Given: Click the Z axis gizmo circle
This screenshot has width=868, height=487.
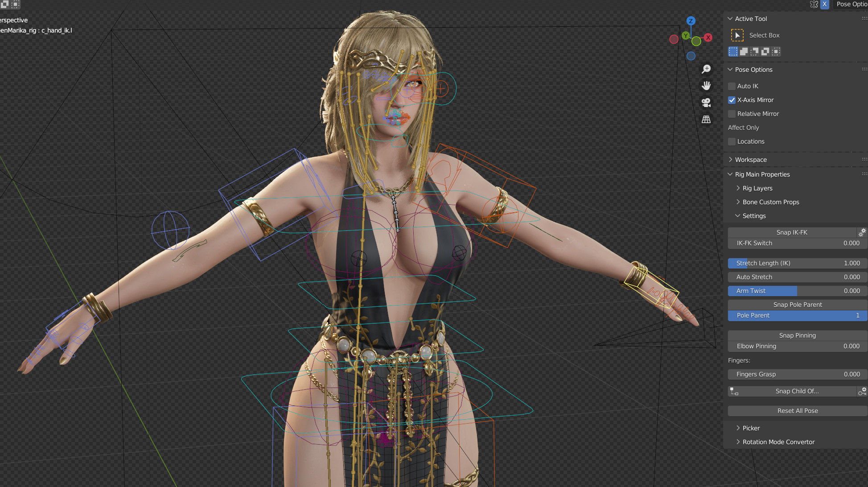Looking at the screenshot, I should (x=691, y=21).
